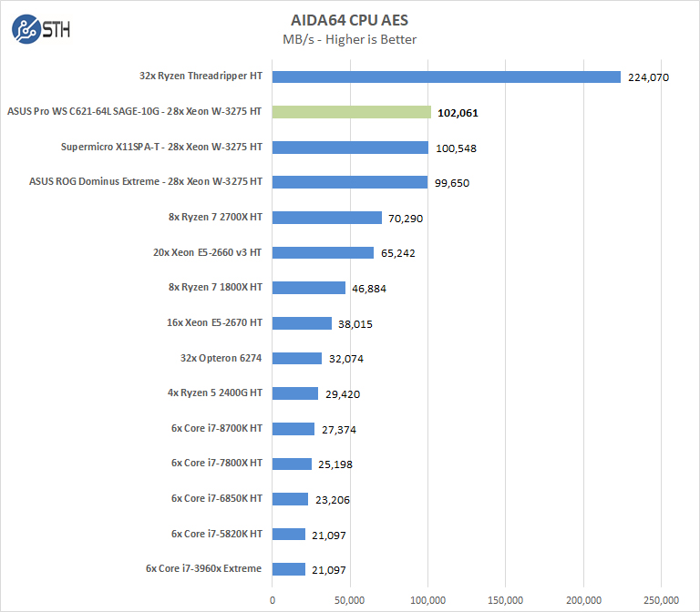Click the 6x Core i7-7800X HT label

click(x=217, y=463)
